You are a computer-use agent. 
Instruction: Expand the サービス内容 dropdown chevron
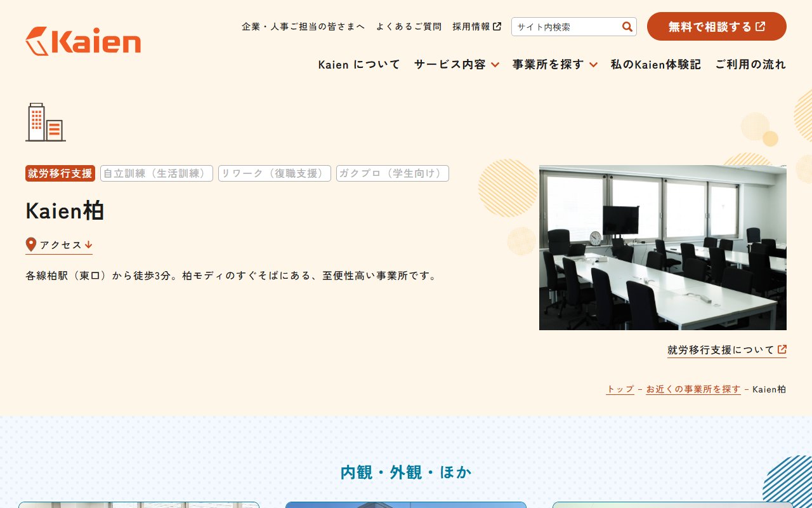point(495,65)
